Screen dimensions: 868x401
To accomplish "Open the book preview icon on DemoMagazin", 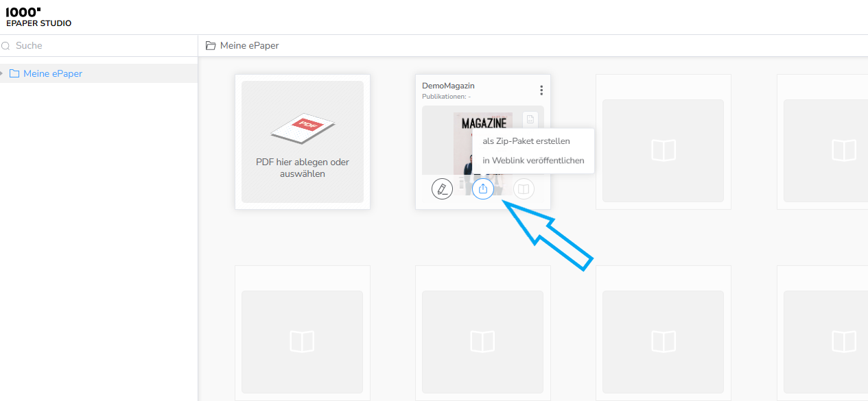I will [524, 189].
